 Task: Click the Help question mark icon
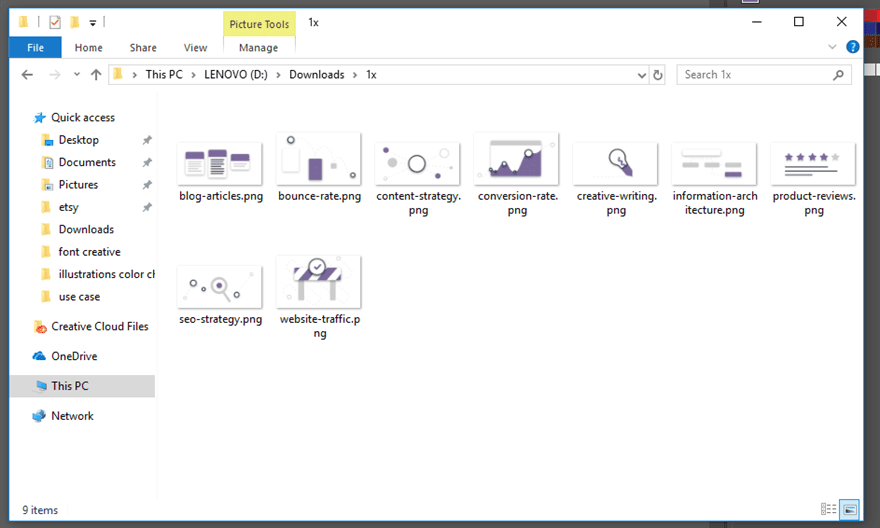click(853, 47)
